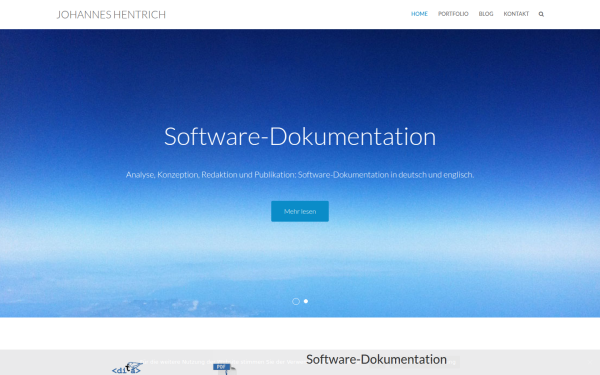This screenshot has width=600, height=375.
Task: Click the lower Software-Dokumentation section heading
Action: (376, 359)
